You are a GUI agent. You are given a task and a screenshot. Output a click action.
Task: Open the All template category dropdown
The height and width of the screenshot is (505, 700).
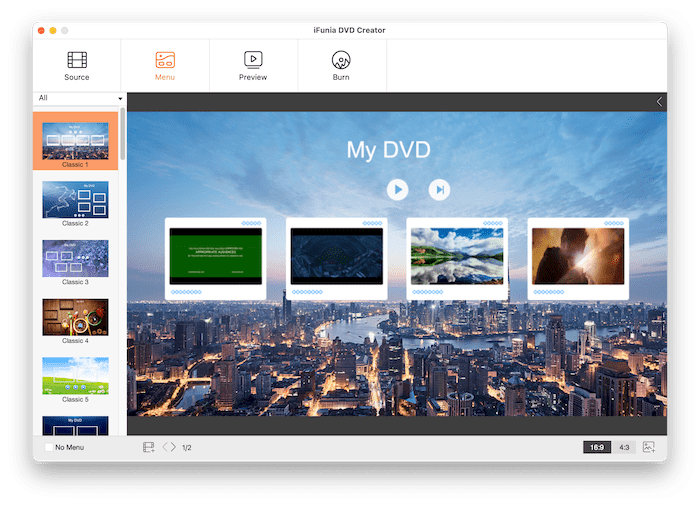[x=80, y=98]
